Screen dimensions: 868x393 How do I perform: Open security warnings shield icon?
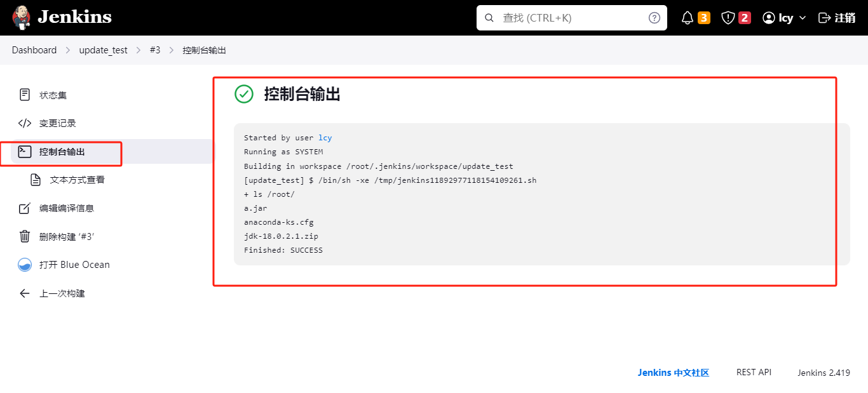click(728, 18)
